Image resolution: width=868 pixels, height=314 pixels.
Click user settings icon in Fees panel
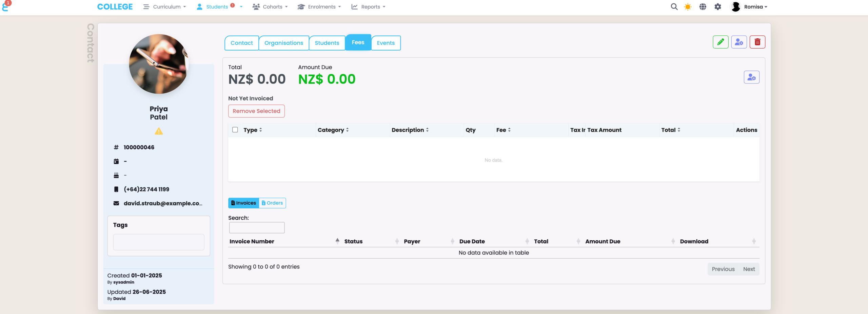[751, 77]
